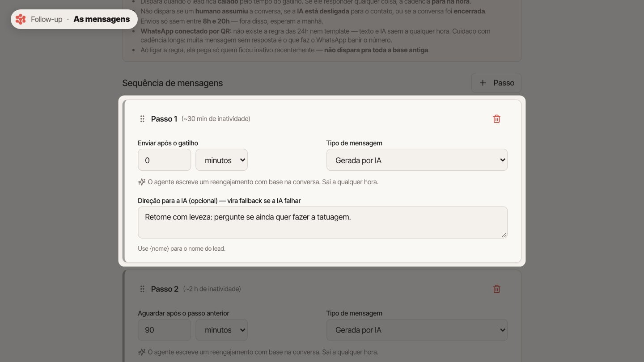Click the 'Passo 1' step title
Screen dimensions: 644x362
(164, 119)
